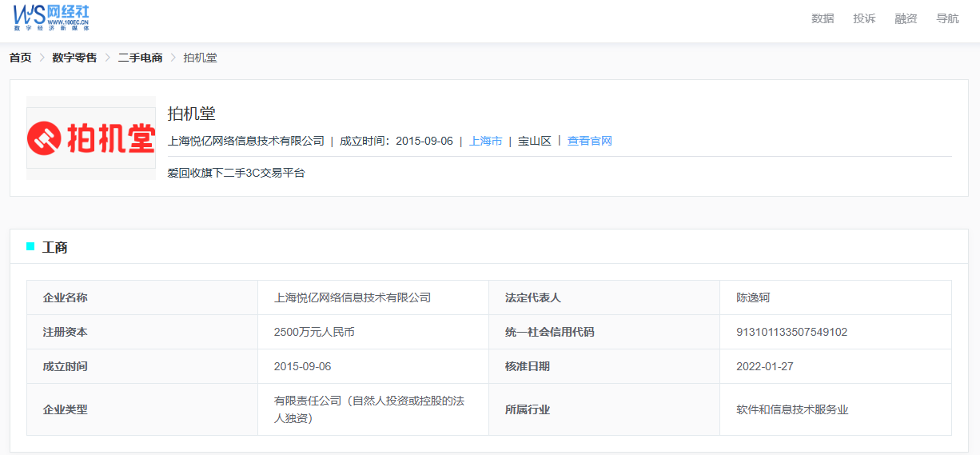This screenshot has width=980, height=455.
Task: Click the 工商 section heading
Action: (x=54, y=247)
